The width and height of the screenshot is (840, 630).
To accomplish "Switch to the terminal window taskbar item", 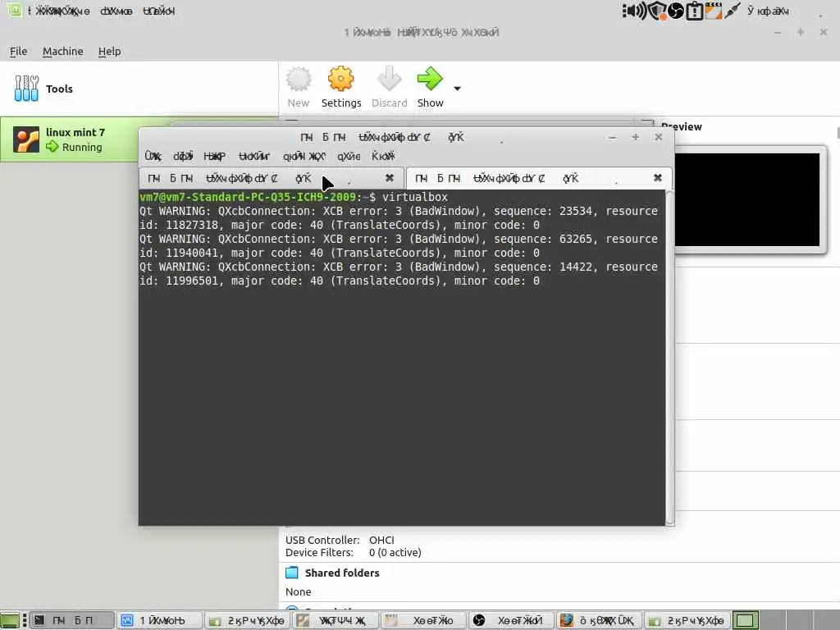I will 71,620.
